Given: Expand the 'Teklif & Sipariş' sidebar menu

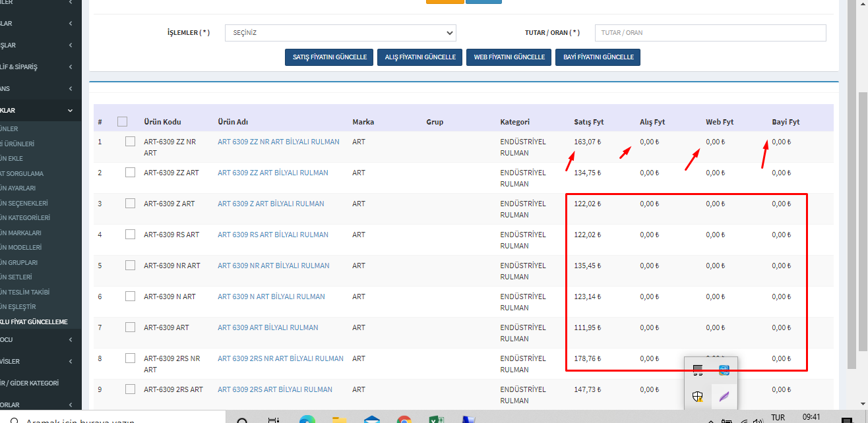Looking at the screenshot, I should [x=41, y=67].
